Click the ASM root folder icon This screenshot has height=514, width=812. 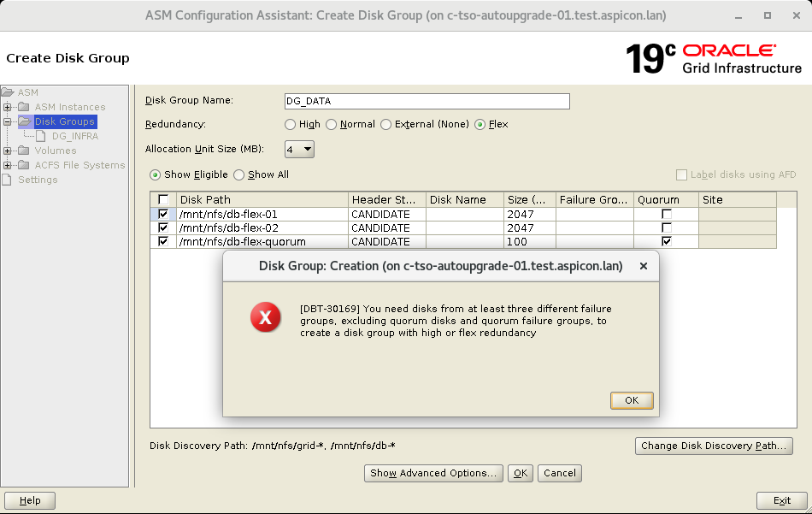(7, 92)
